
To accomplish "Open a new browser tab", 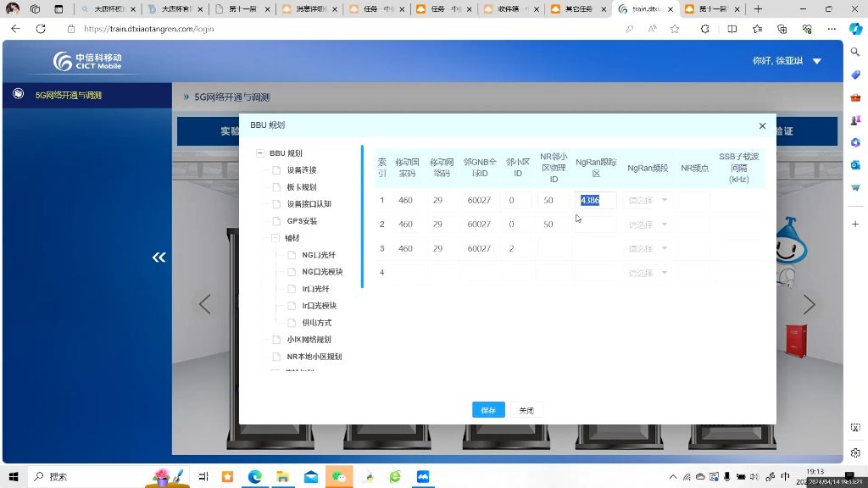I will [x=758, y=8].
